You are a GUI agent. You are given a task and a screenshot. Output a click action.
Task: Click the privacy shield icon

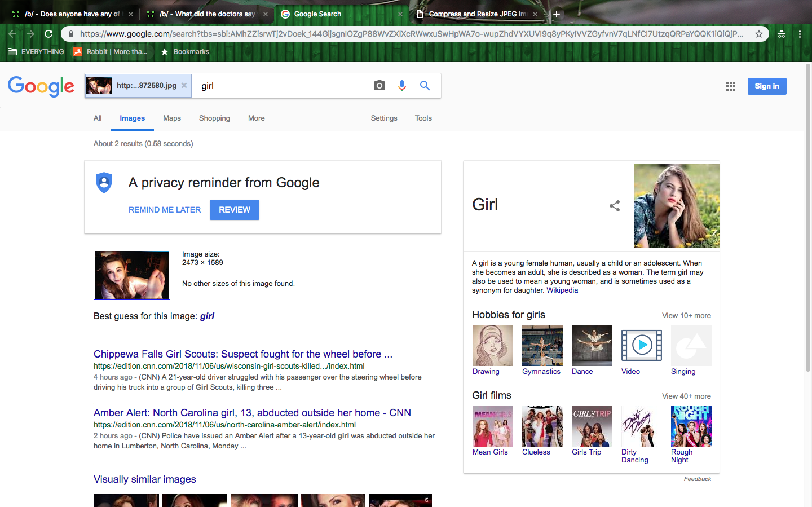(x=104, y=183)
